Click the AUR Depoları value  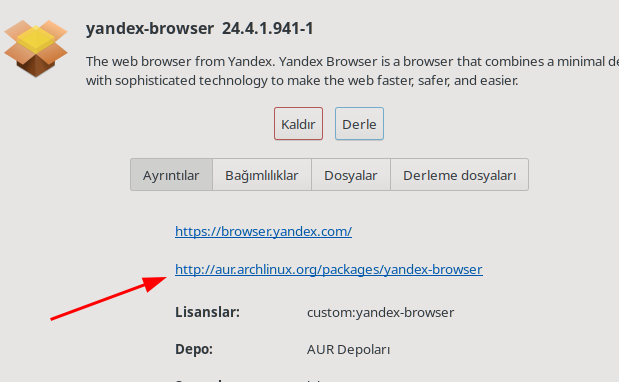349,350
